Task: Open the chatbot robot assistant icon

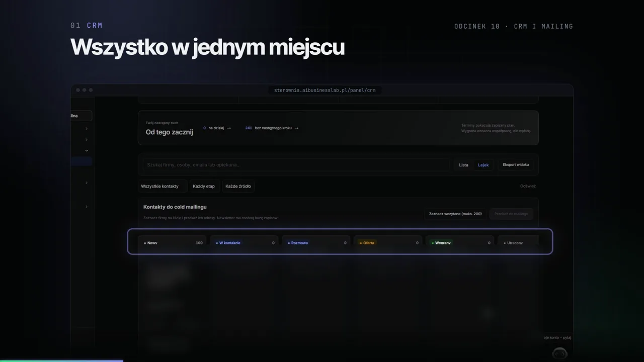Action: point(559,353)
